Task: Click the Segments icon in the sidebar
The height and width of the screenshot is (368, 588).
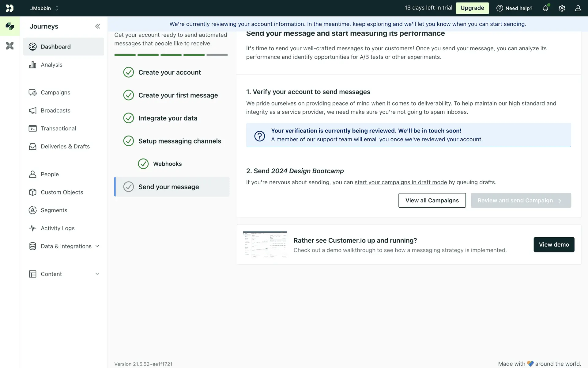Action: tap(32, 210)
